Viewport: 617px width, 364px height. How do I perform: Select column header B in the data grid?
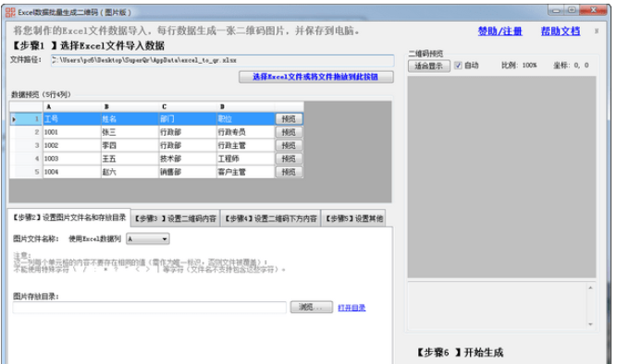click(130, 107)
